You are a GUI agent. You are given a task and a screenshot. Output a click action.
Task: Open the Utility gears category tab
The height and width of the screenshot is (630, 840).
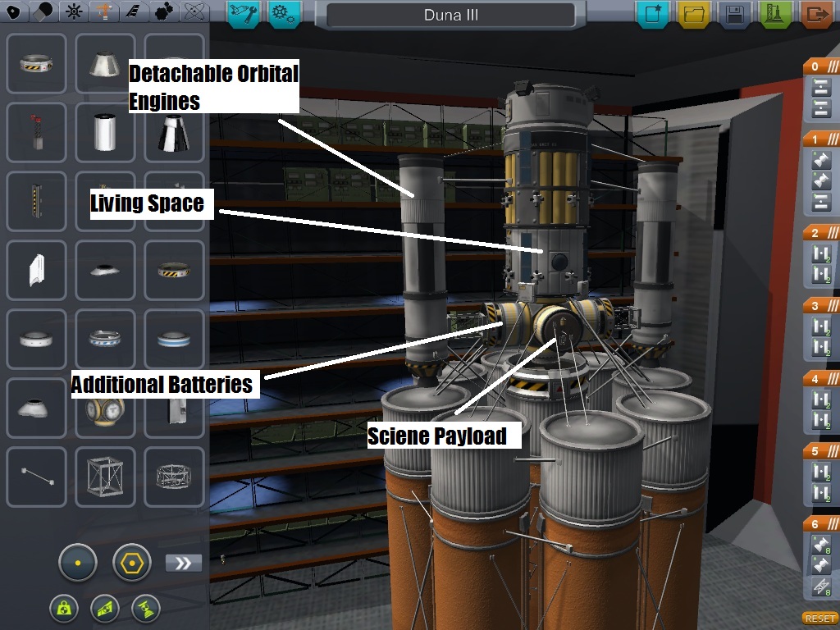coord(164,11)
